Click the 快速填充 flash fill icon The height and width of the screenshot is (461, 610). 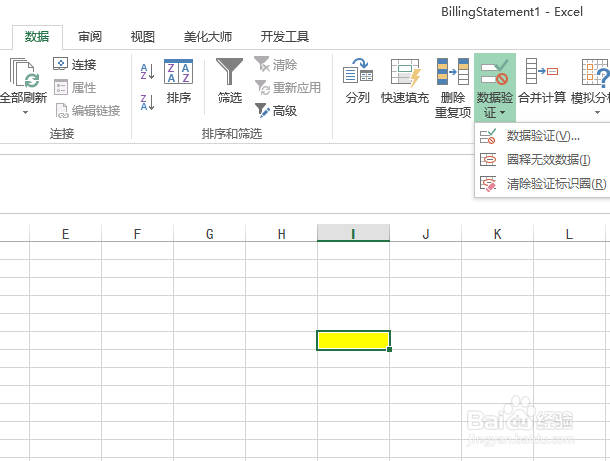click(x=405, y=73)
